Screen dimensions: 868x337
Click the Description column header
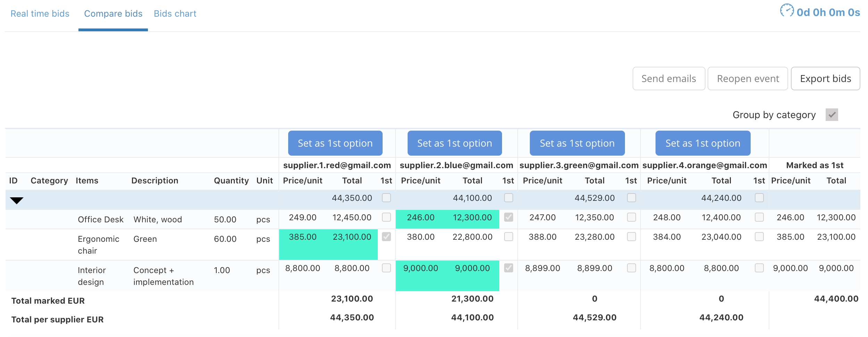(x=155, y=181)
